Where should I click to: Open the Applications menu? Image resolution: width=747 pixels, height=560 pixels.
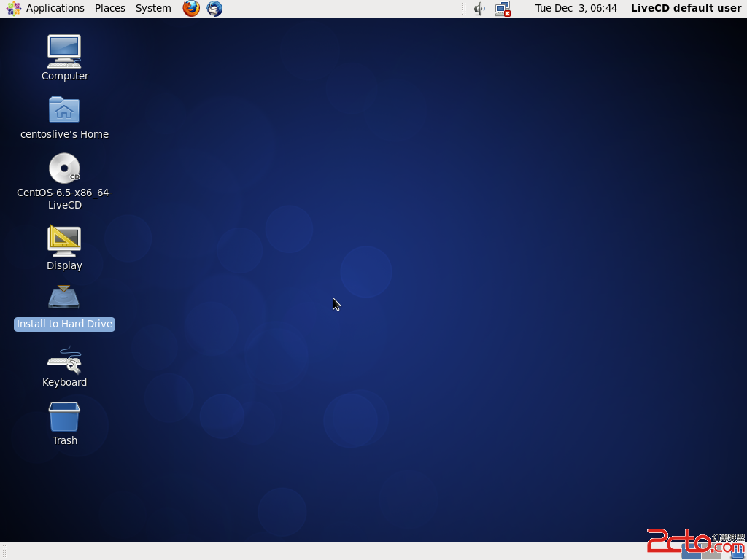(x=55, y=8)
